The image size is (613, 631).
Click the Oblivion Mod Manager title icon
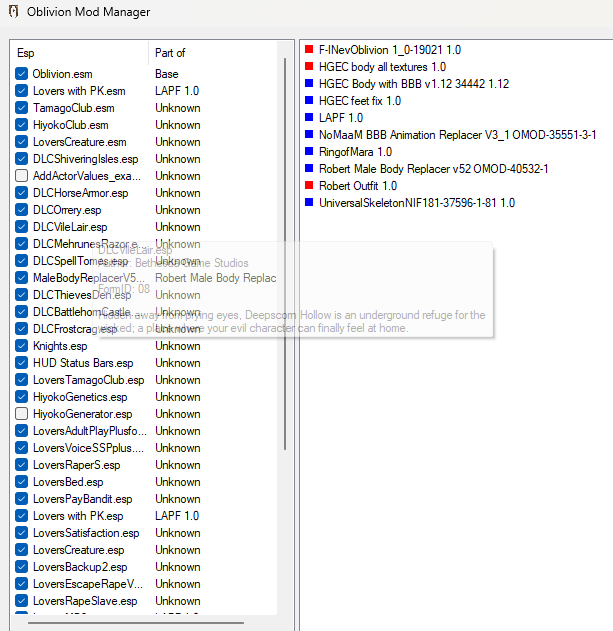click(x=14, y=12)
